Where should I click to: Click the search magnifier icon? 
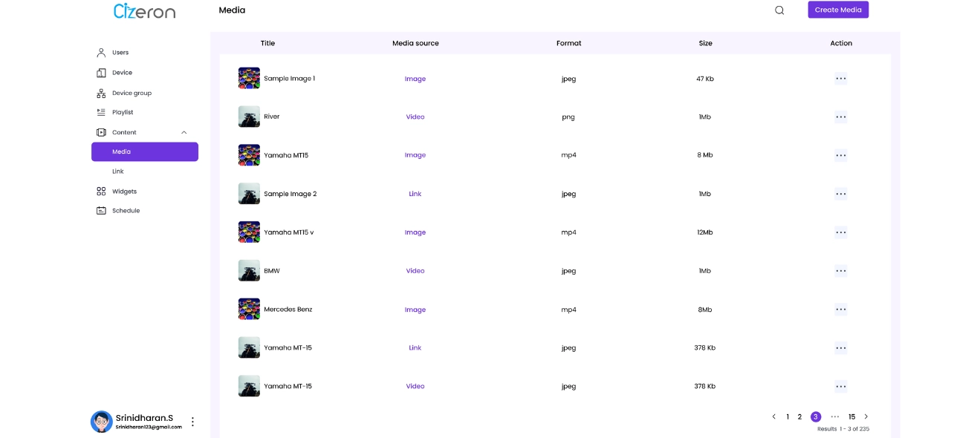[x=779, y=10]
